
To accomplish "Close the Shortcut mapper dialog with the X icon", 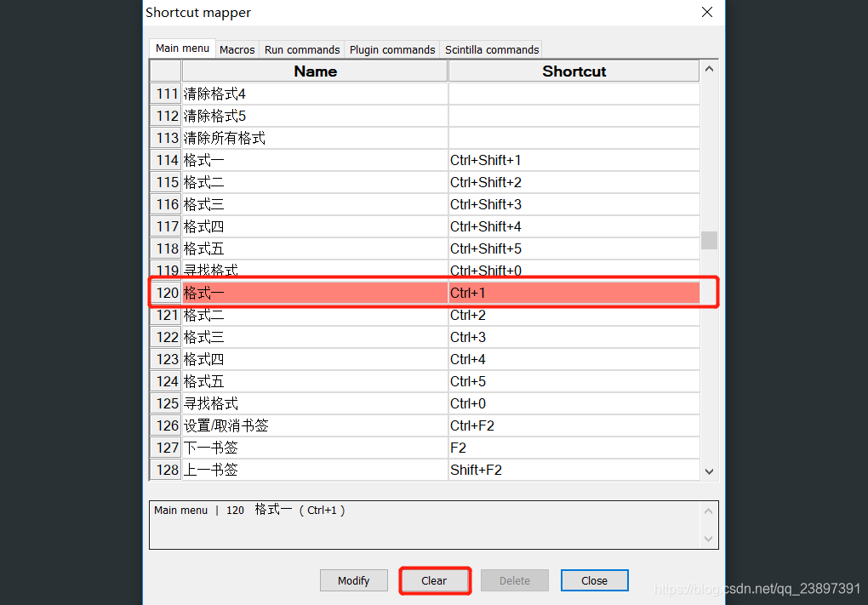I will pyautogui.click(x=707, y=12).
